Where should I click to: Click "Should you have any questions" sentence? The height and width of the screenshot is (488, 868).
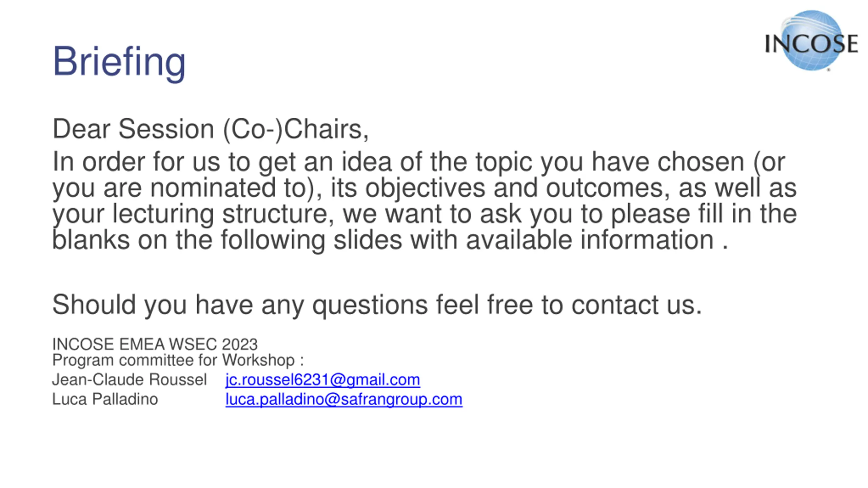(x=377, y=305)
